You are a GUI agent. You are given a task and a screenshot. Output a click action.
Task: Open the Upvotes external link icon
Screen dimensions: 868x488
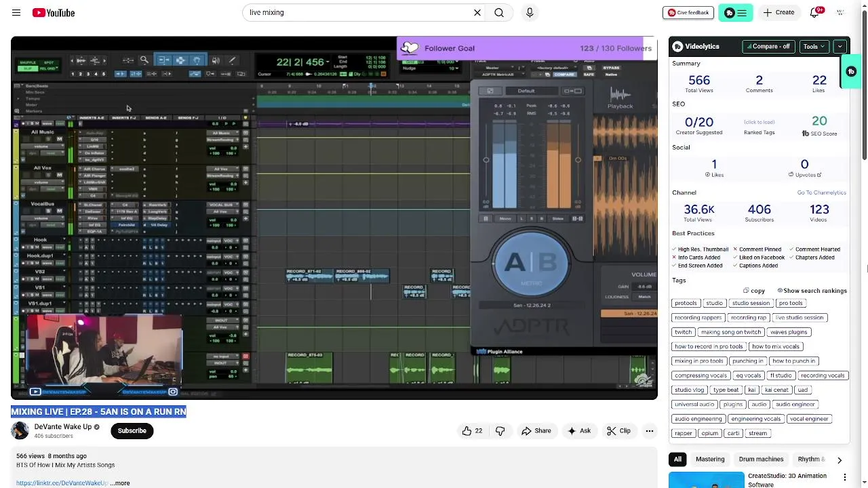819,175
